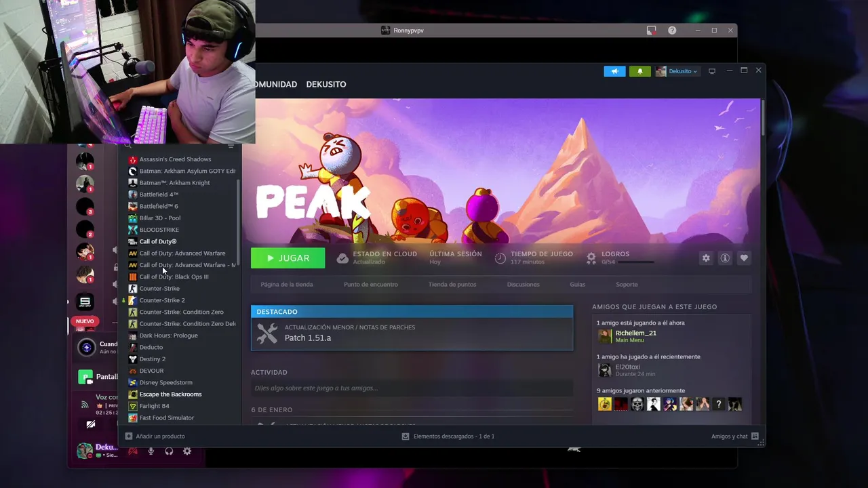The width and height of the screenshot is (868, 488).
Task: Select Batman: Arkham Asylum GOTY in library
Action: coord(182,171)
